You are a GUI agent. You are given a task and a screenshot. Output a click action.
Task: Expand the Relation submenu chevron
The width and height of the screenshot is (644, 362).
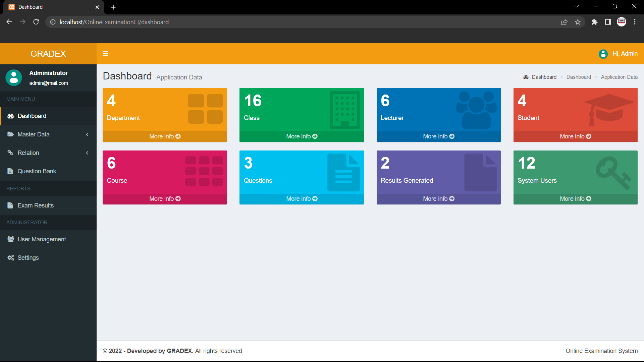(x=87, y=153)
